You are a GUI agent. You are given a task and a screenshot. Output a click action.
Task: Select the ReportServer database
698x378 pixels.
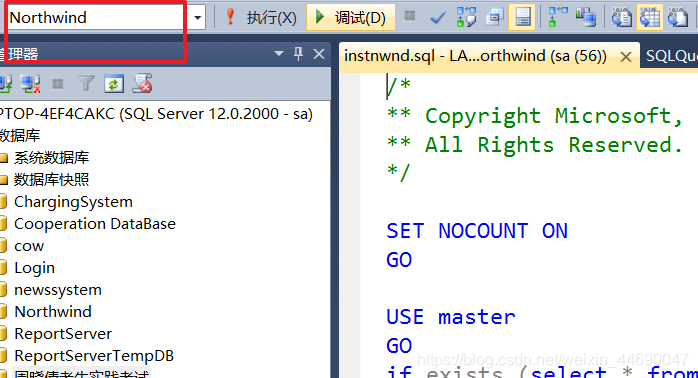click(x=63, y=334)
